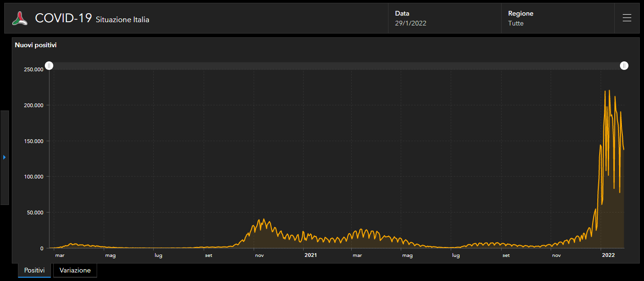Image resolution: width=644 pixels, height=281 pixels.
Task: Click the Nuovi positivi chart title
Action: pyautogui.click(x=36, y=45)
